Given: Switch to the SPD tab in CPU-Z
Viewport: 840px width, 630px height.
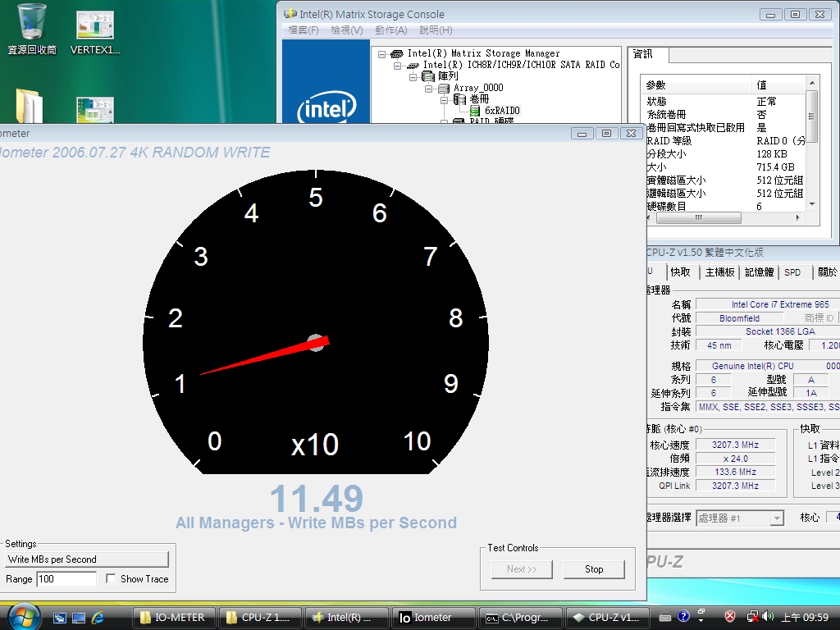Looking at the screenshot, I should click(x=792, y=272).
